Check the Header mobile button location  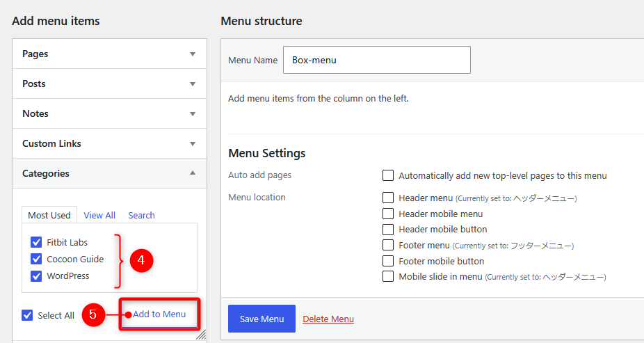click(x=388, y=229)
